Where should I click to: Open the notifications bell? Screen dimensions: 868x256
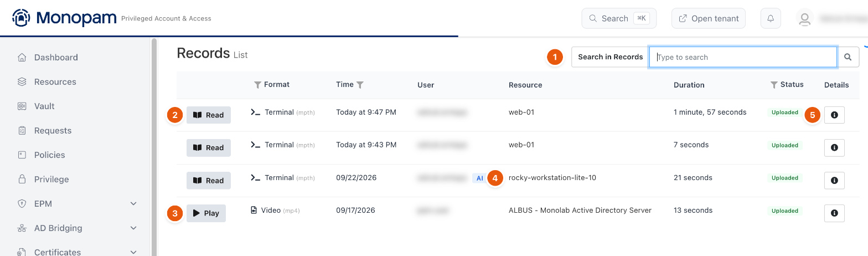coord(771,18)
